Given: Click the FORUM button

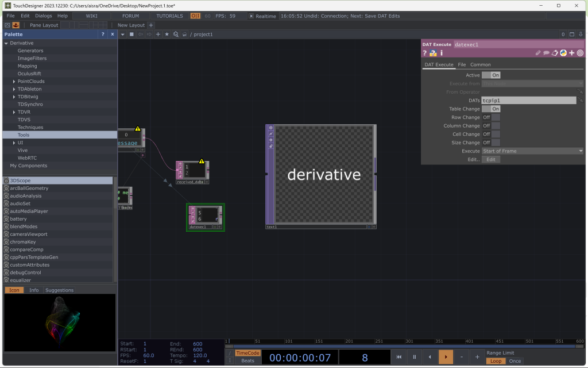Looking at the screenshot, I should pos(130,16).
